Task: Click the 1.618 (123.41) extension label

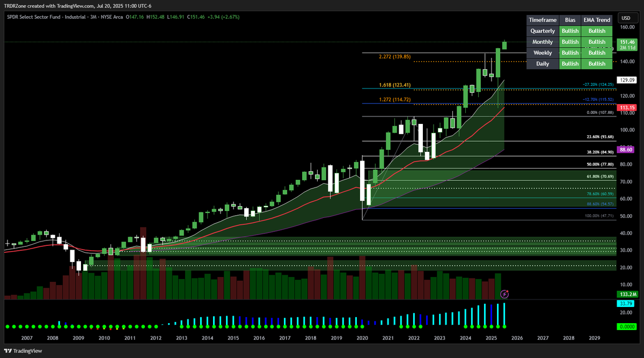Action: click(x=394, y=85)
